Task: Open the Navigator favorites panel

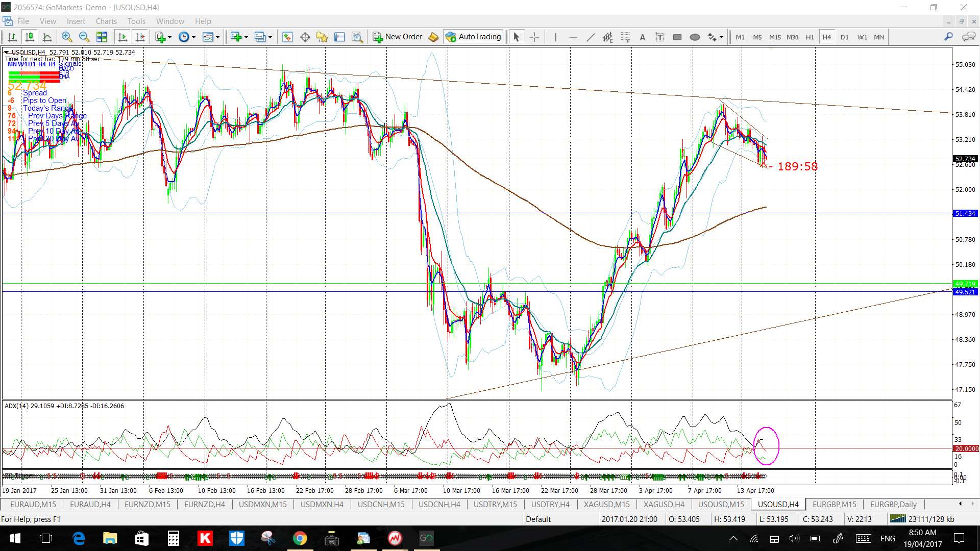Action: click(x=322, y=37)
